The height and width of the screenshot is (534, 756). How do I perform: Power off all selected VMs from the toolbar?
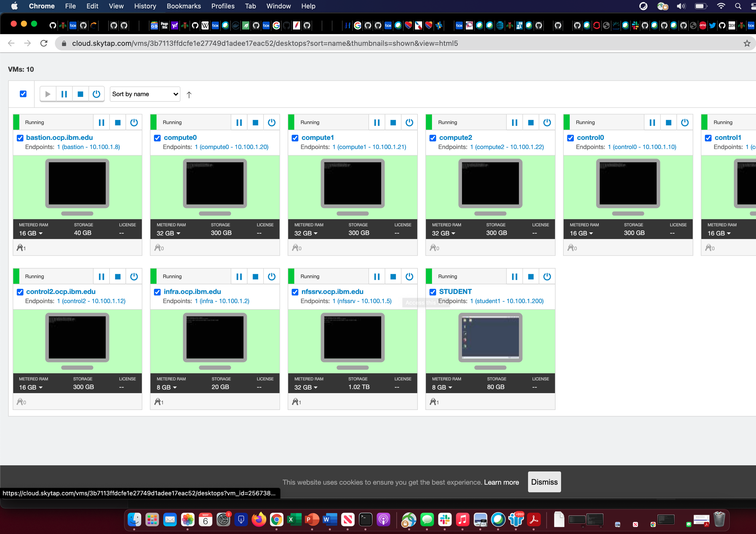click(96, 94)
